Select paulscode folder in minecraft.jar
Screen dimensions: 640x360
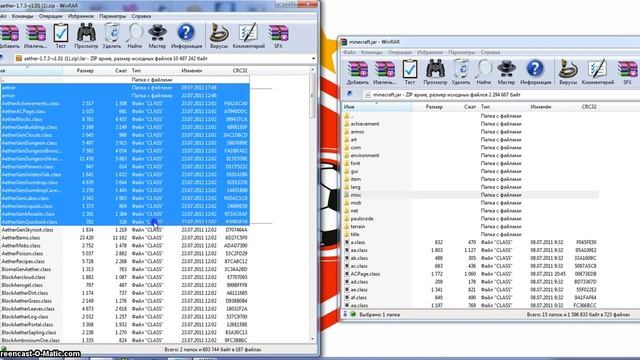point(362,219)
